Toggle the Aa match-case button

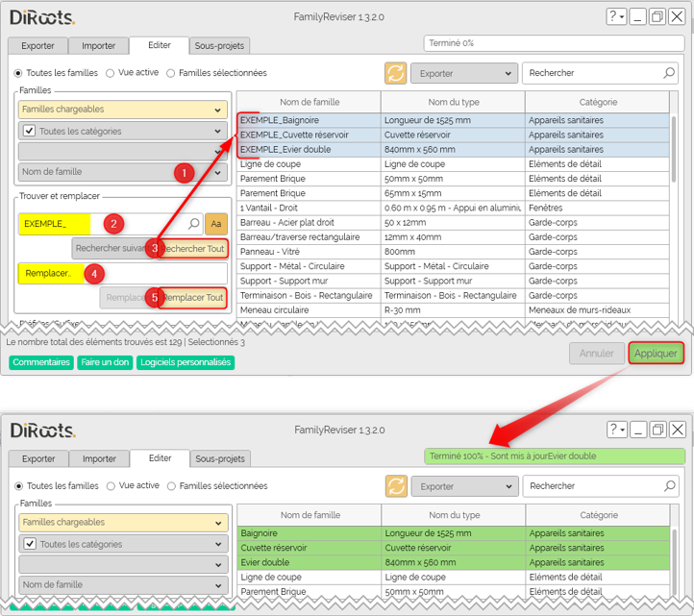tap(216, 224)
